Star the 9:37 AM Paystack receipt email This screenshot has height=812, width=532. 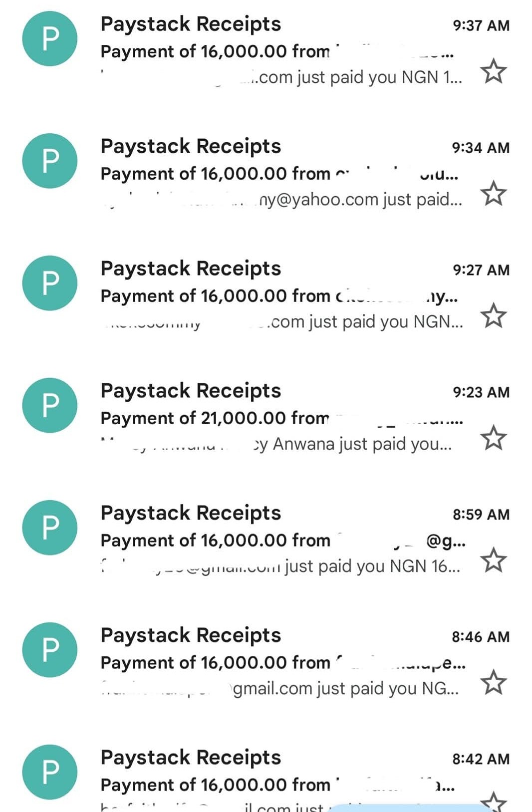[x=493, y=71]
